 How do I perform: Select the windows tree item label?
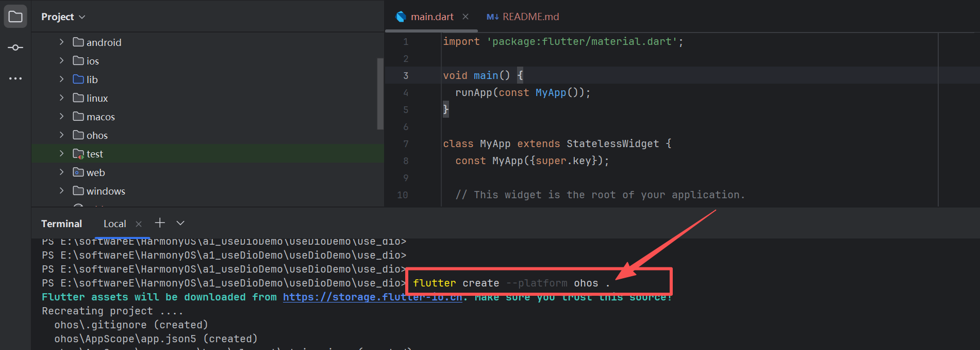(106, 191)
